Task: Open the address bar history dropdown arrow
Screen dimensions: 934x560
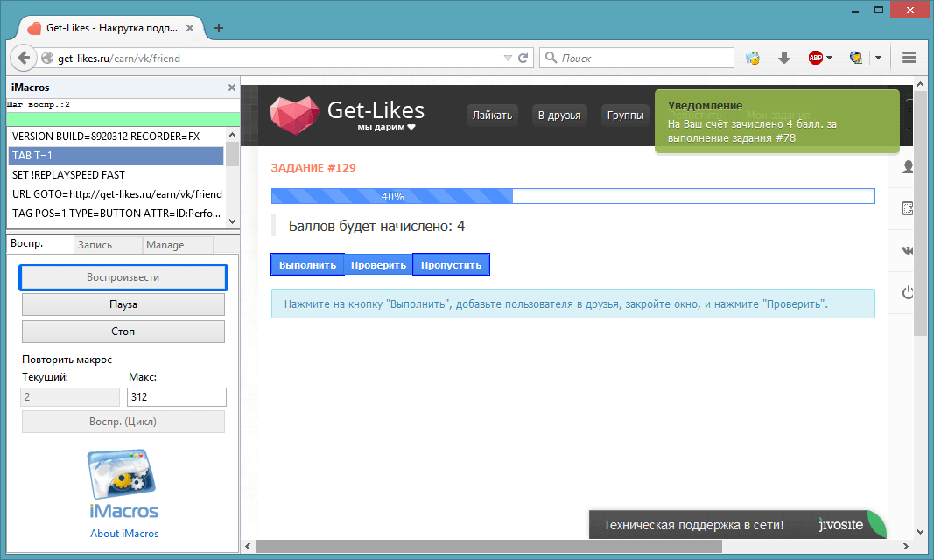Action: (x=508, y=59)
